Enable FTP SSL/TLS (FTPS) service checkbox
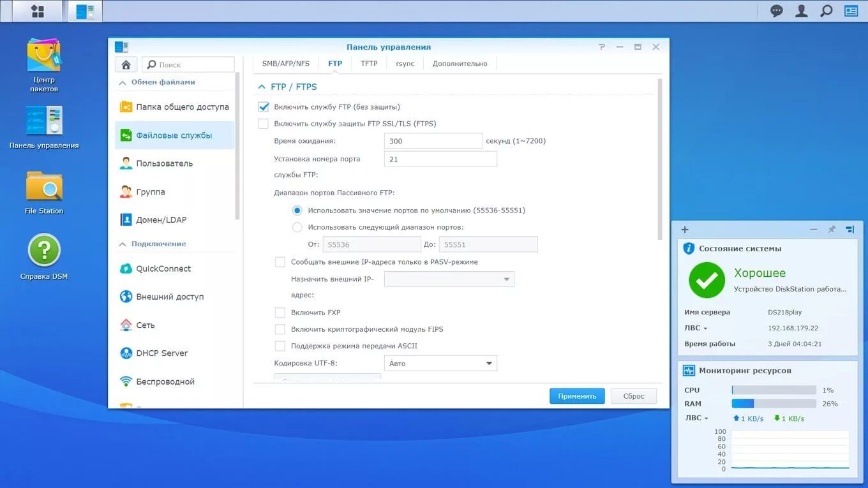This screenshot has height=488, width=868. pyautogui.click(x=264, y=124)
